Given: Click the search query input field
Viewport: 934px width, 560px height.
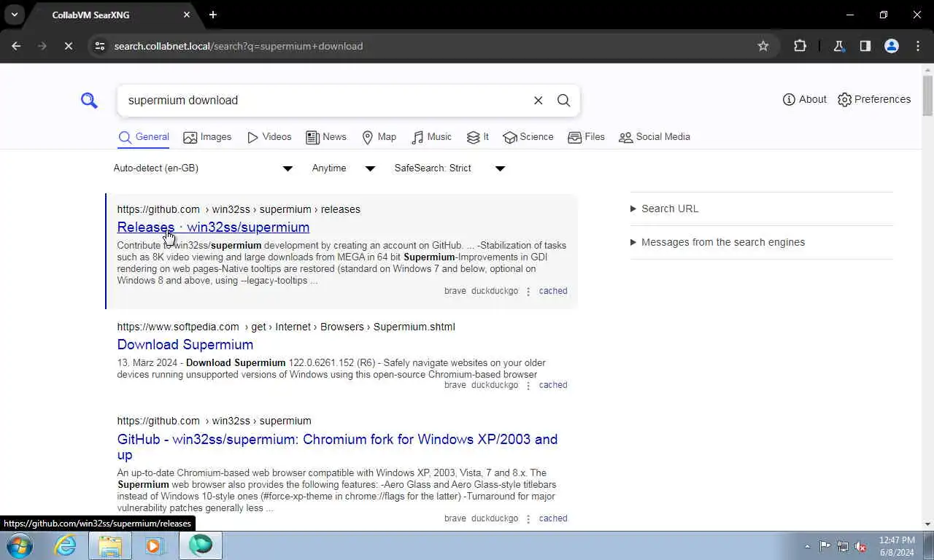Looking at the screenshot, I should click(x=325, y=101).
